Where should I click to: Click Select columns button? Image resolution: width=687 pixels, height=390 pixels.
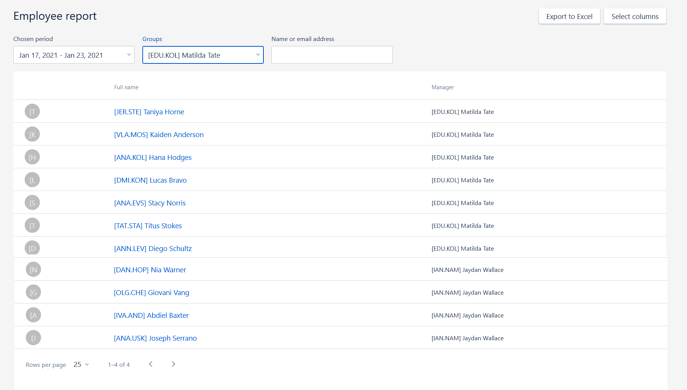click(x=635, y=17)
